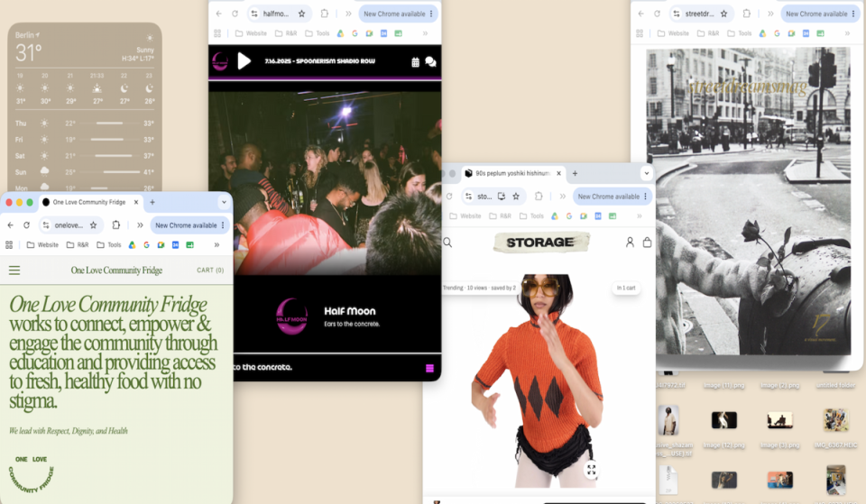Open the shopping bag on Storage site

coord(647,243)
